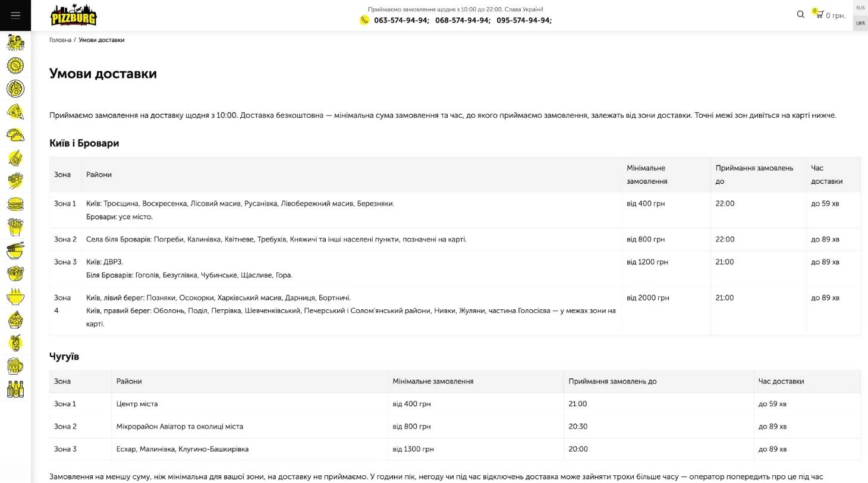Open the percent discounts icon in sidebar
The height and width of the screenshot is (483, 868).
tap(15, 65)
